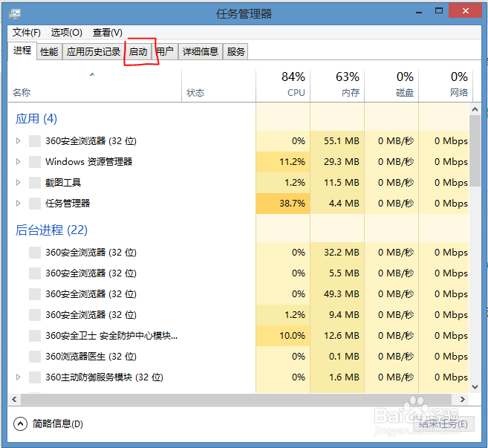Close the 任务管理器 window

tap(466, 11)
